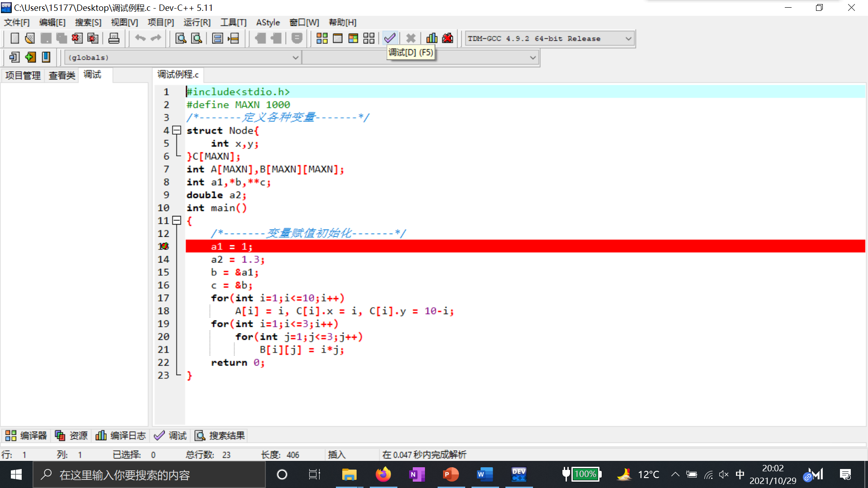
Task: Click the Rebuild All toolbar icon
Action: click(369, 38)
